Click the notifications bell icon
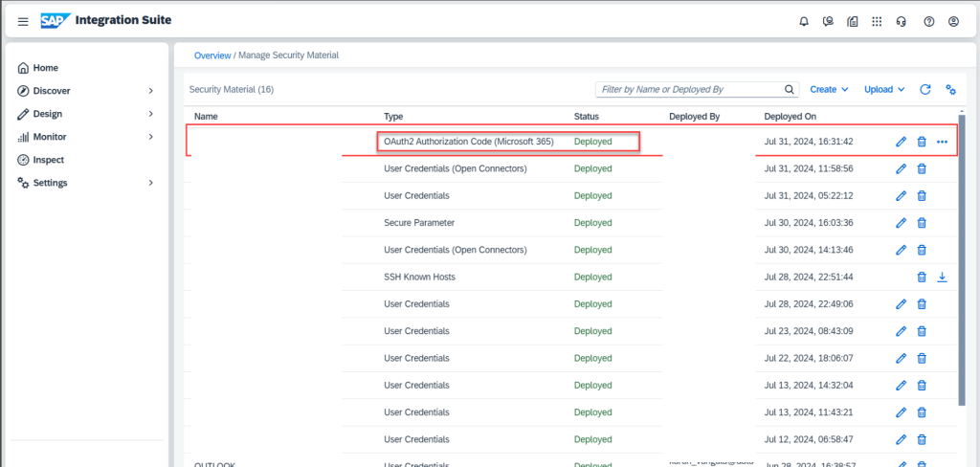The width and height of the screenshot is (980, 467). (804, 21)
